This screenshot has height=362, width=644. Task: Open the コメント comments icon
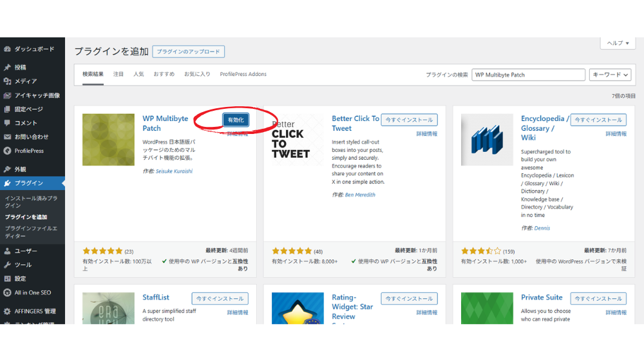point(7,123)
